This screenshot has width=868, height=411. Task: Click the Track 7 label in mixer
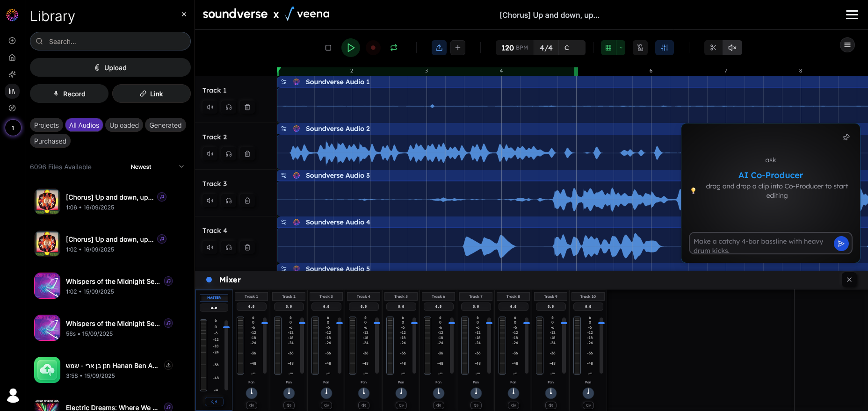[476, 296]
